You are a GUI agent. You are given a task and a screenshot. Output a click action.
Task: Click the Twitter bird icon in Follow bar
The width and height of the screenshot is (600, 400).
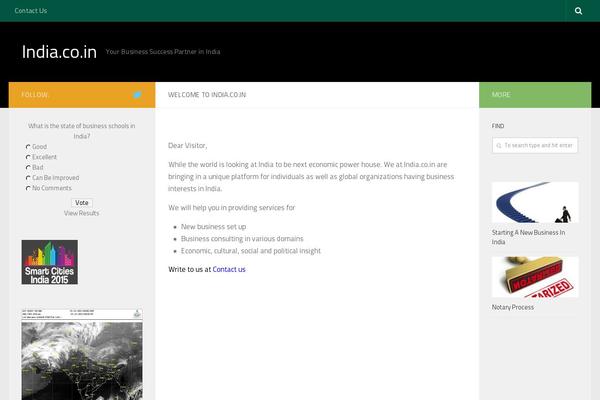click(x=137, y=95)
